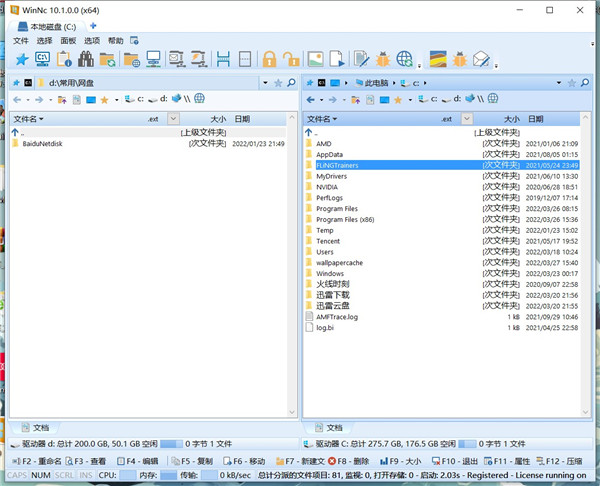Toggle the NUM lock indicator in status bar

[40, 475]
